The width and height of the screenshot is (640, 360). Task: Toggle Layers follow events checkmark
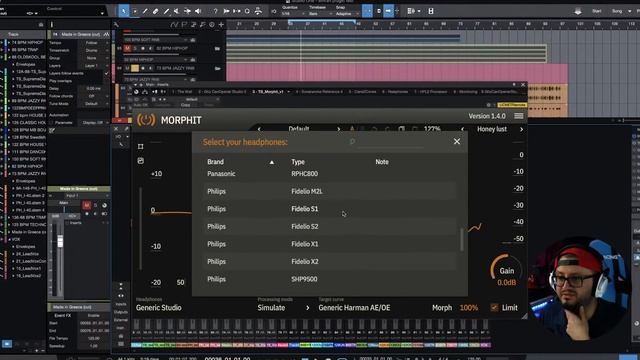[107, 73]
